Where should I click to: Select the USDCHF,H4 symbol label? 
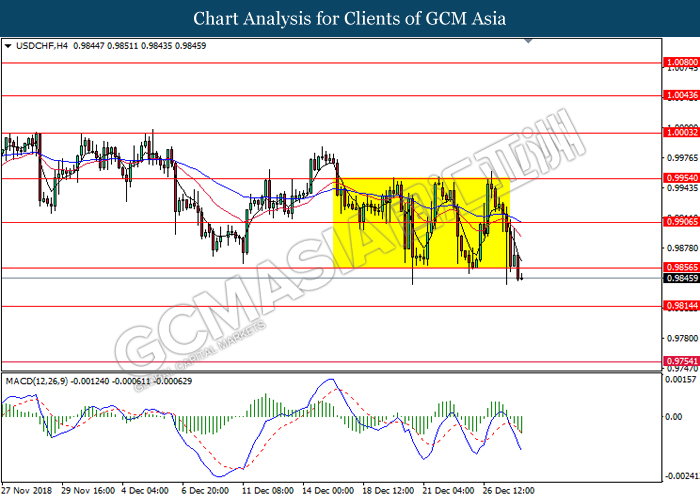click(42, 46)
